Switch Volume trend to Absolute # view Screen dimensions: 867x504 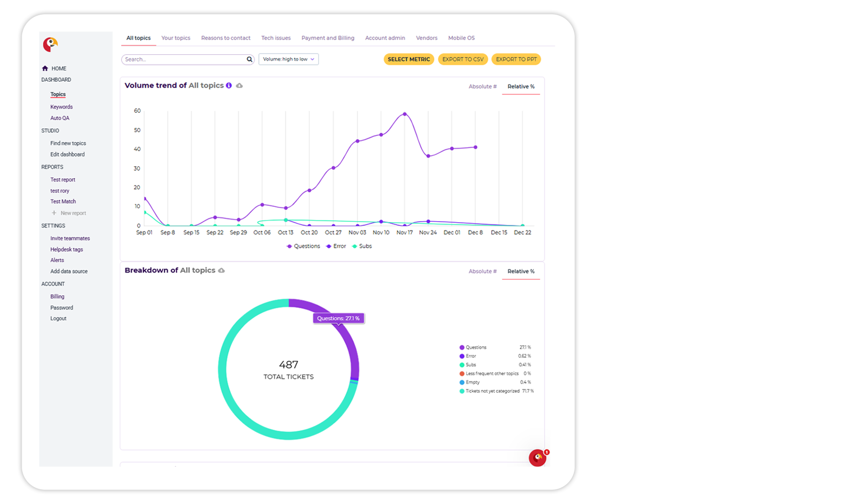[482, 87]
